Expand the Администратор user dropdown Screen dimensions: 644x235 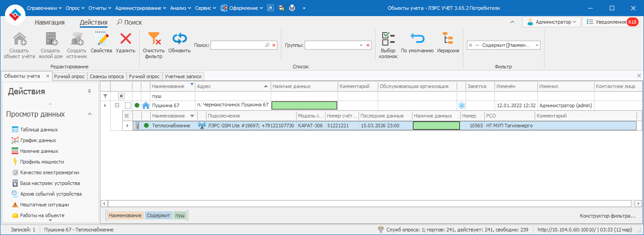[x=552, y=22]
